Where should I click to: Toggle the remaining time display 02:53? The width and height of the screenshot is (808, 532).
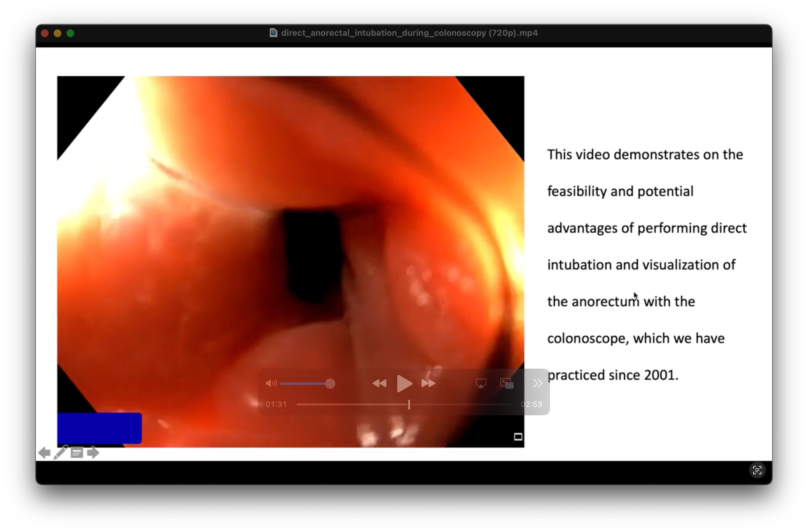point(531,404)
